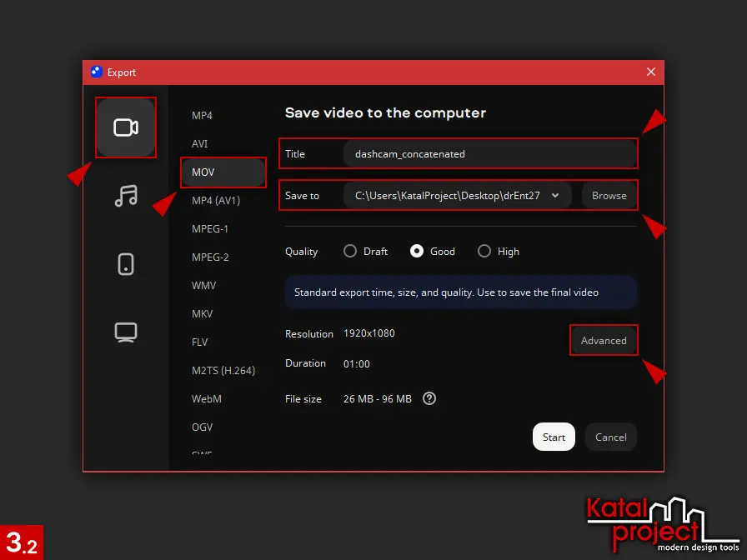Select MKV as the export format
Viewport: 747px width, 560px height.
[202, 313]
